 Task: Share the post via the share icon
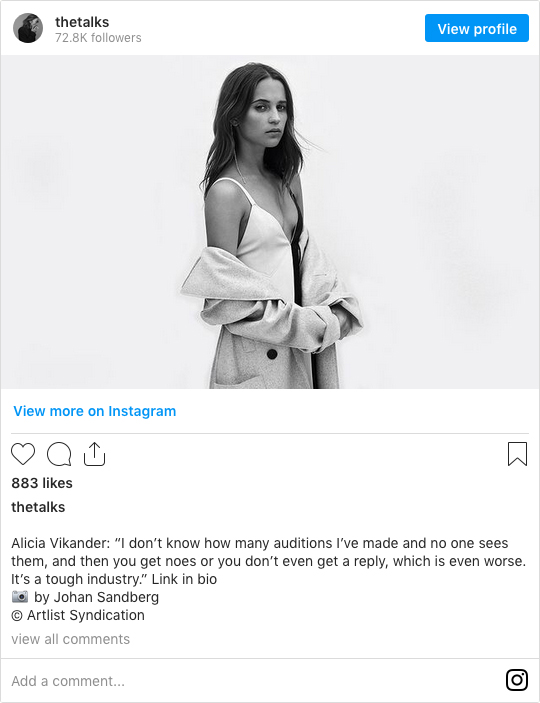94,454
